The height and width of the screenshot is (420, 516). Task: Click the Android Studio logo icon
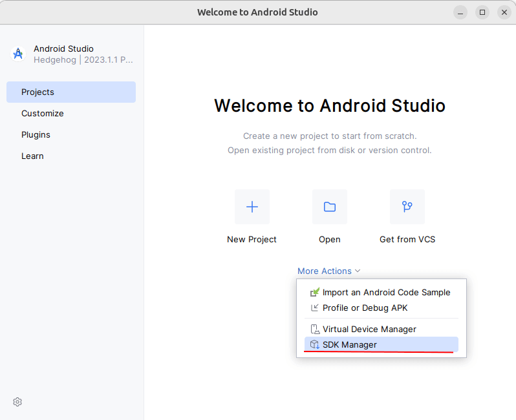pyautogui.click(x=18, y=54)
